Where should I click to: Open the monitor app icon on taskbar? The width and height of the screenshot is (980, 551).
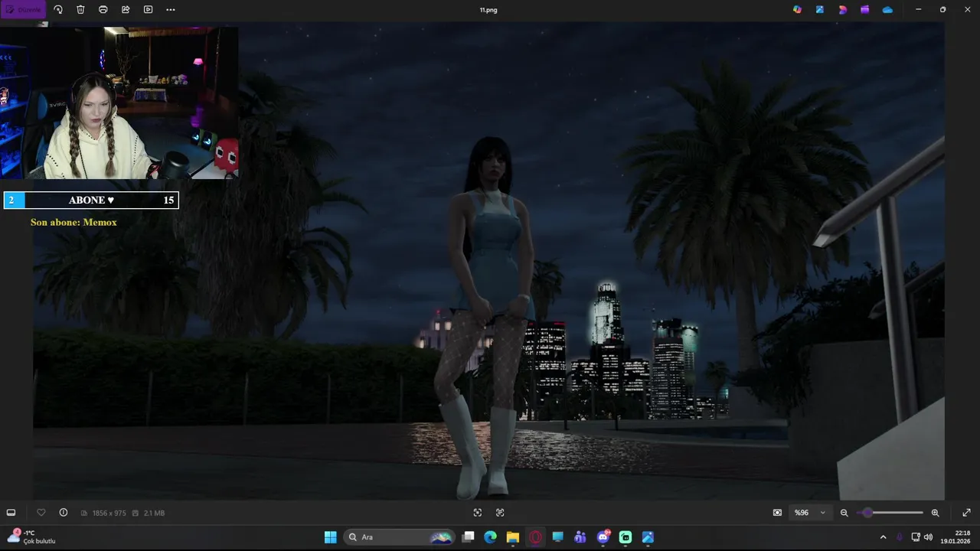557,537
